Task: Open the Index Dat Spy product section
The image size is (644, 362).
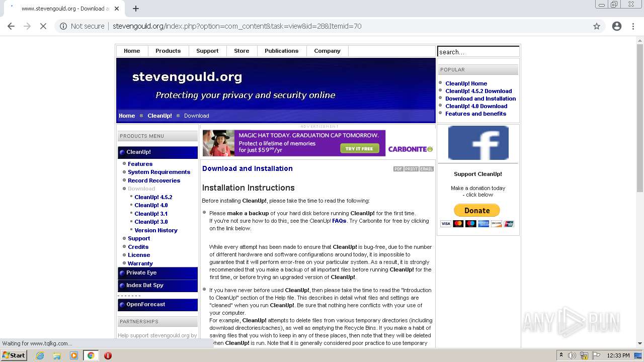Action: click(x=157, y=286)
